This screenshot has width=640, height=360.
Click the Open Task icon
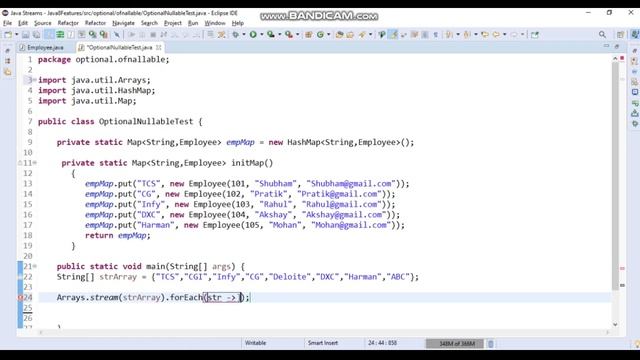350,35
